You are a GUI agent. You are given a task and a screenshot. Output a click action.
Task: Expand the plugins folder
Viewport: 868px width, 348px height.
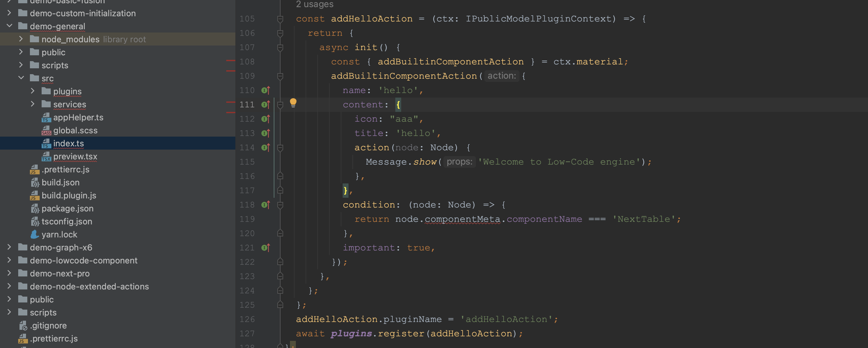coord(33,91)
